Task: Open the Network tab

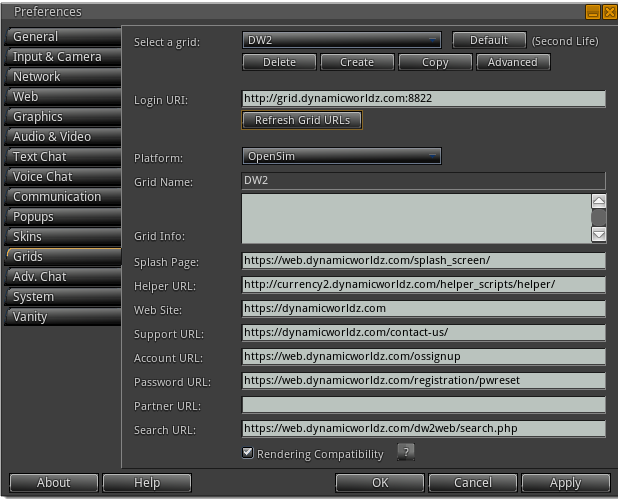Action: coord(63,76)
